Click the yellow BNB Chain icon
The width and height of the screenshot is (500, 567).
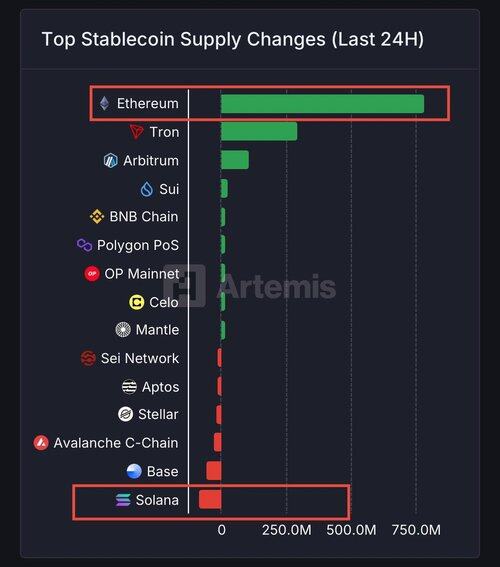click(97, 217)
